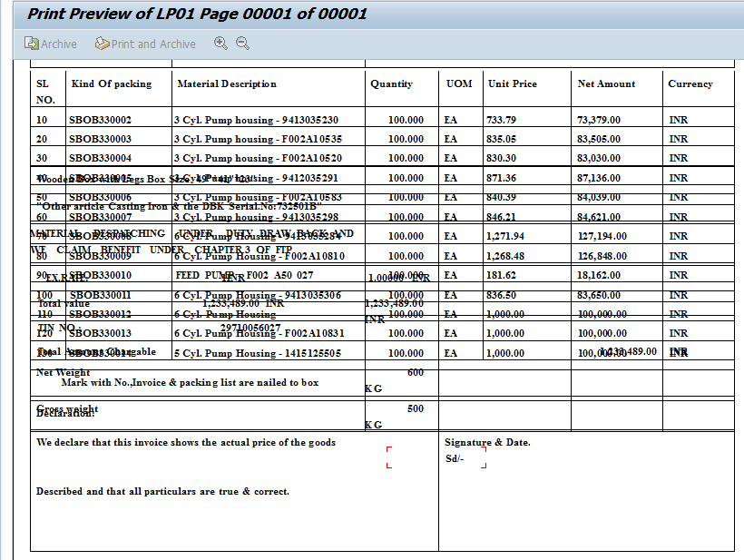Click the Sd/- signature text
The image size is (744, 560).
[x=454, y=458]
